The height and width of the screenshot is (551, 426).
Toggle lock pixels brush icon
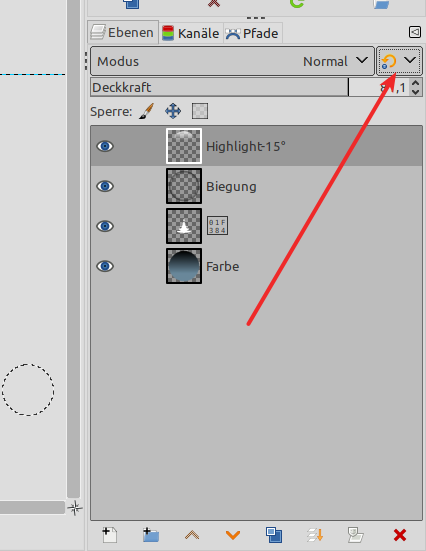point(147,111)
